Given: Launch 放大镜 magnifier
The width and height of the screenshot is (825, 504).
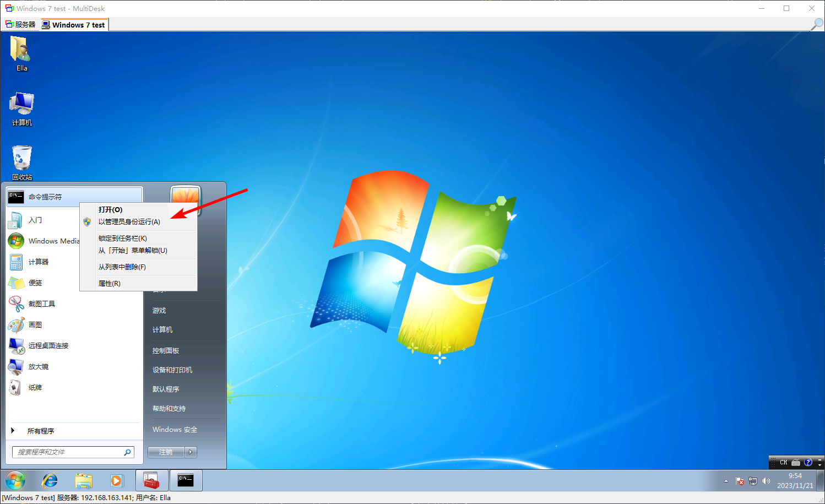Looking at the screenshot, I should point(74,367).
